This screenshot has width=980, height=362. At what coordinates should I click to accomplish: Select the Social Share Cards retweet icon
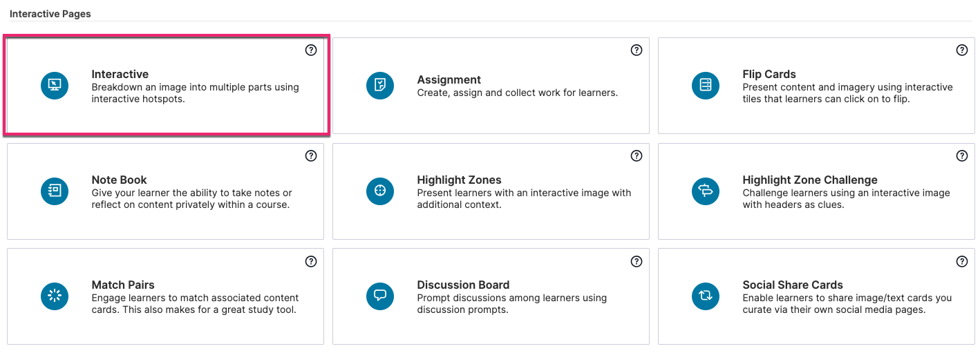[x=706, y=296]
